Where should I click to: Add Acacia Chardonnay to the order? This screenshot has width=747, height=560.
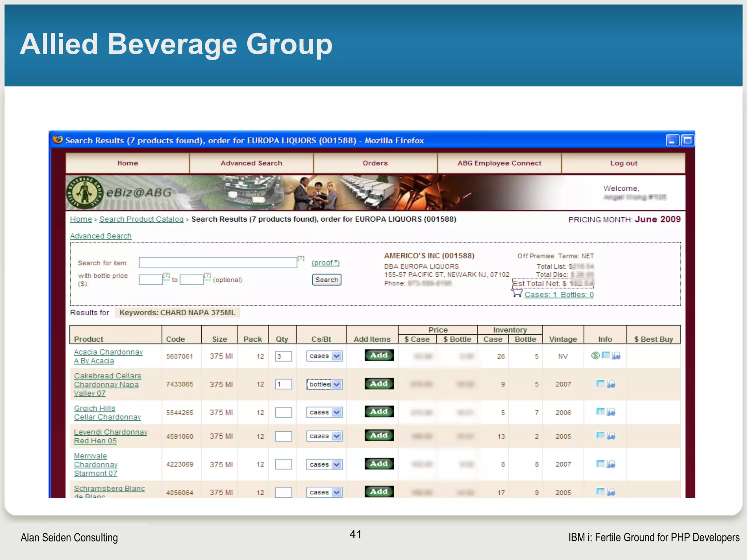379,355
